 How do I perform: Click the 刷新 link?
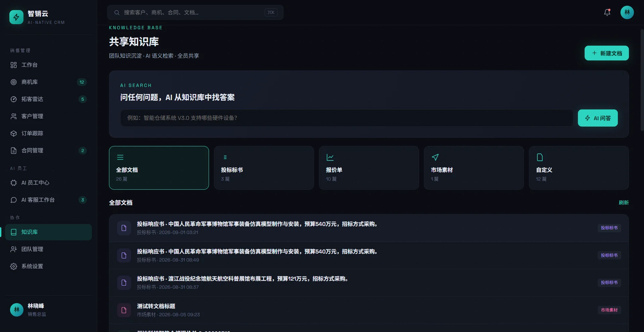click(x=624, y=203)
